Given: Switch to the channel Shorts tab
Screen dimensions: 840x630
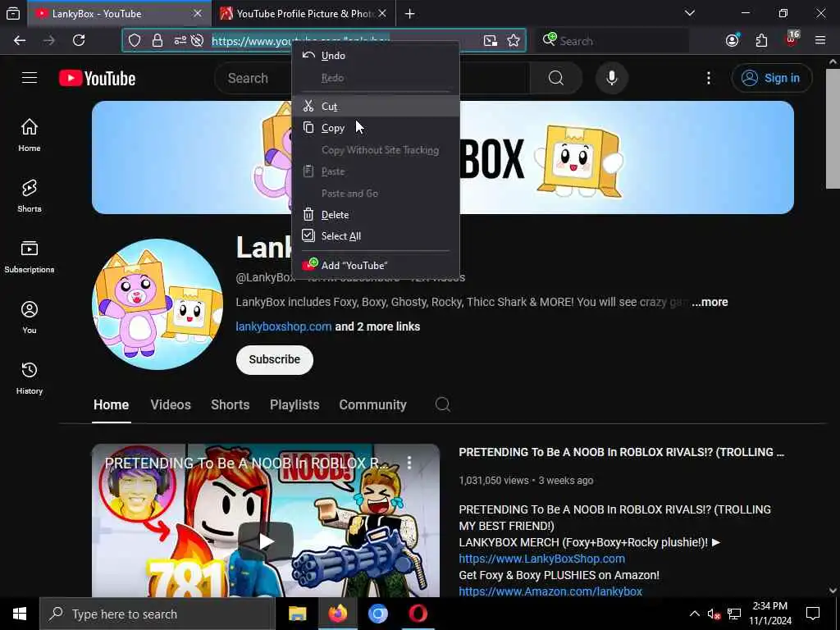Looking at the screenshot, I should click(230, 405).
